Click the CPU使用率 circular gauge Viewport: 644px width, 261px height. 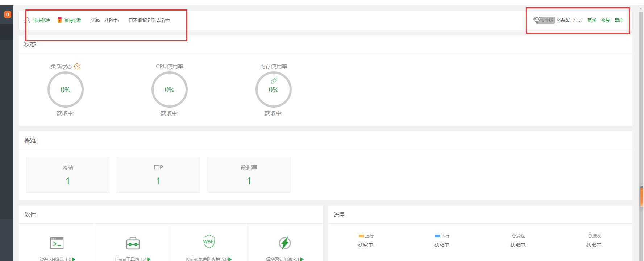click(170, 90)
